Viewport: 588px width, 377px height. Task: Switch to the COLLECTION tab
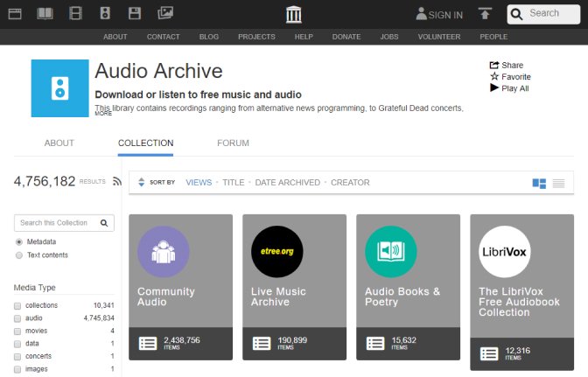click(145, 143)
